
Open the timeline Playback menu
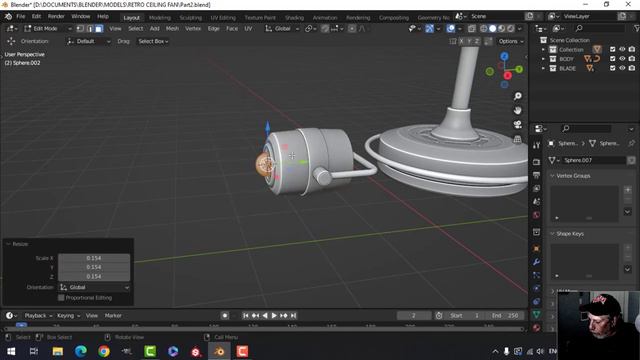coord(38,316)
